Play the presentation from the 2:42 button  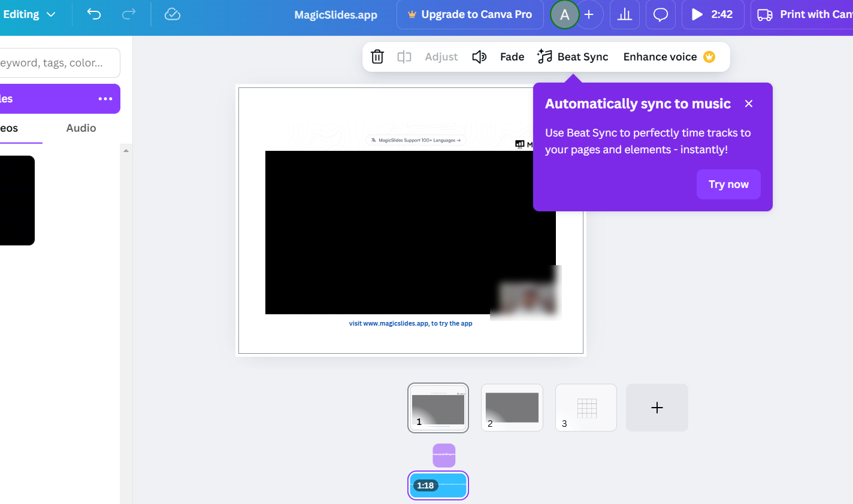(713, 14)
